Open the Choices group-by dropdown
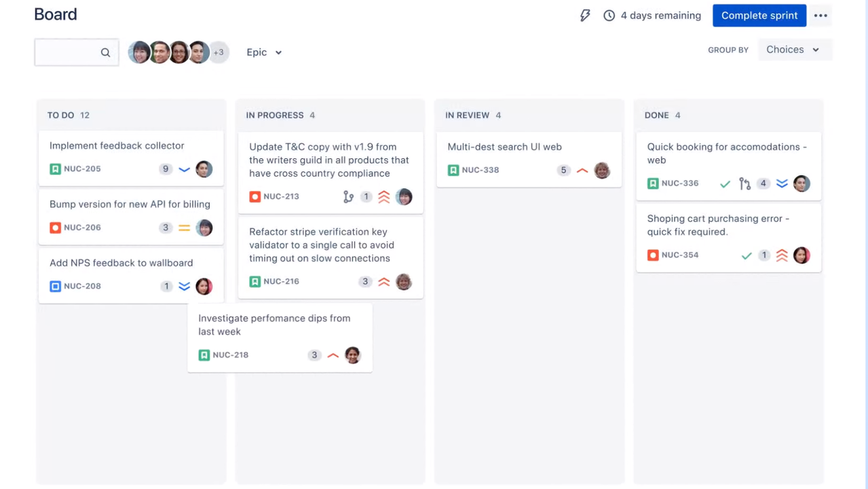Screen dimensions: 868x489 tap(793, 49)
